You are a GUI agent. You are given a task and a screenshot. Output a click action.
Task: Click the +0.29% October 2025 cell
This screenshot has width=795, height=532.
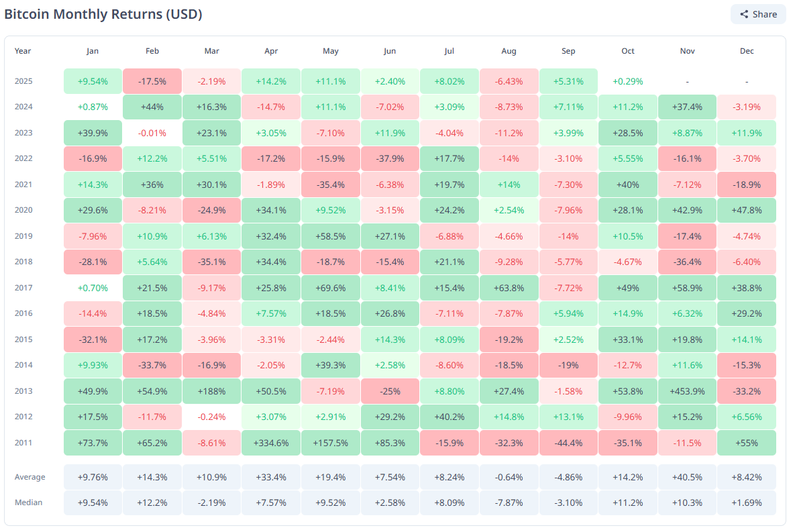point(627,81)
